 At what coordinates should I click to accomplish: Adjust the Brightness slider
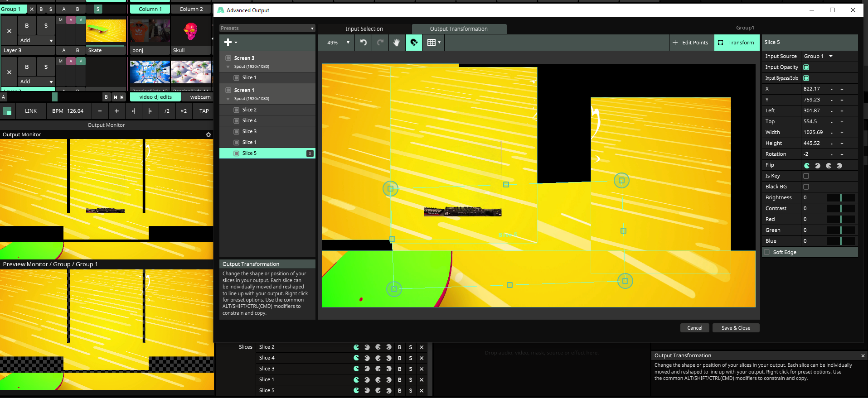[840, 198]
